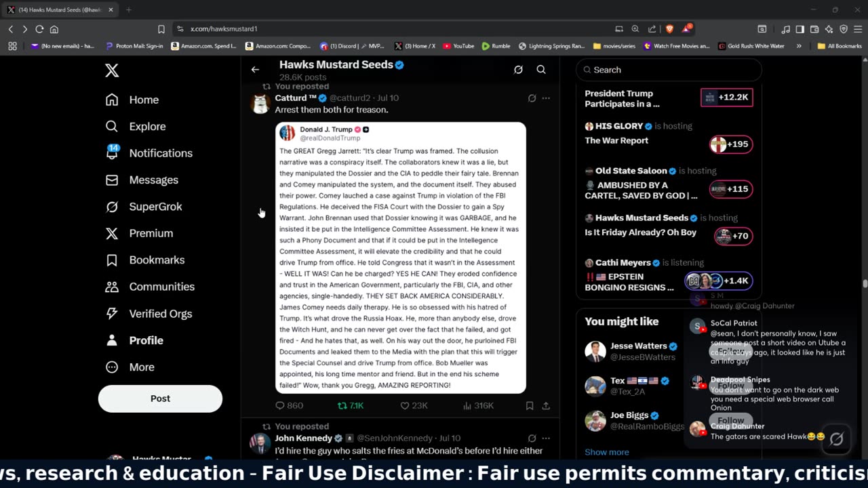868x488 pixels.
Task: Open the Leo AI sparkle icon
Action: tap(829, 29)
